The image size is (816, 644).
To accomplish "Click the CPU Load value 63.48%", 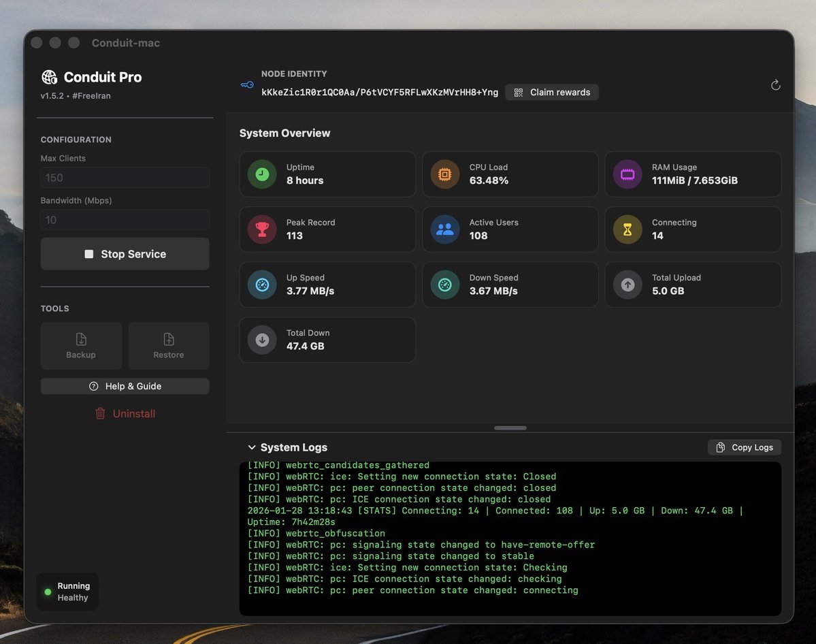I will tap(489, 180).
